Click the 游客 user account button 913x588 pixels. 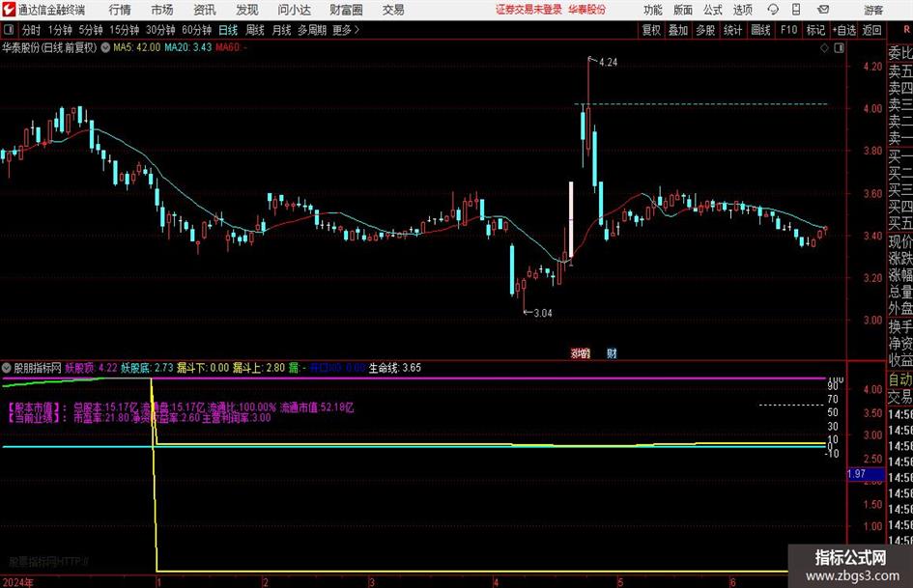[872, 10]
